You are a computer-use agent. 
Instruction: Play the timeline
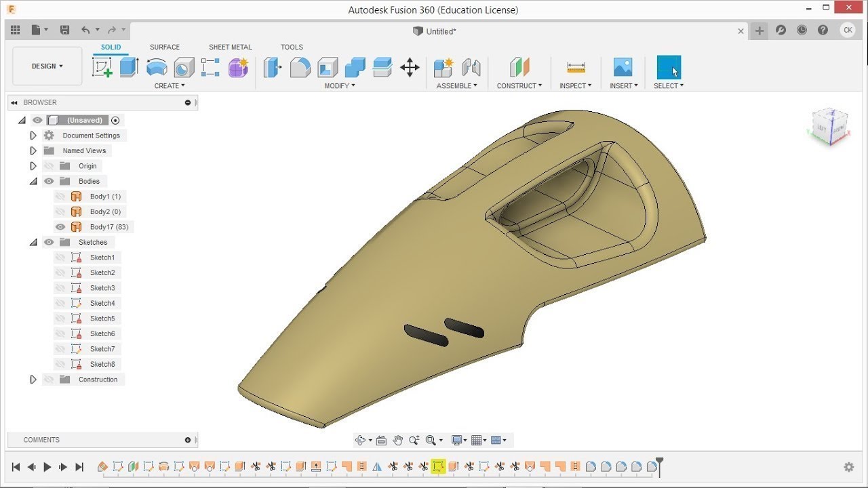[x=47, y=467]
